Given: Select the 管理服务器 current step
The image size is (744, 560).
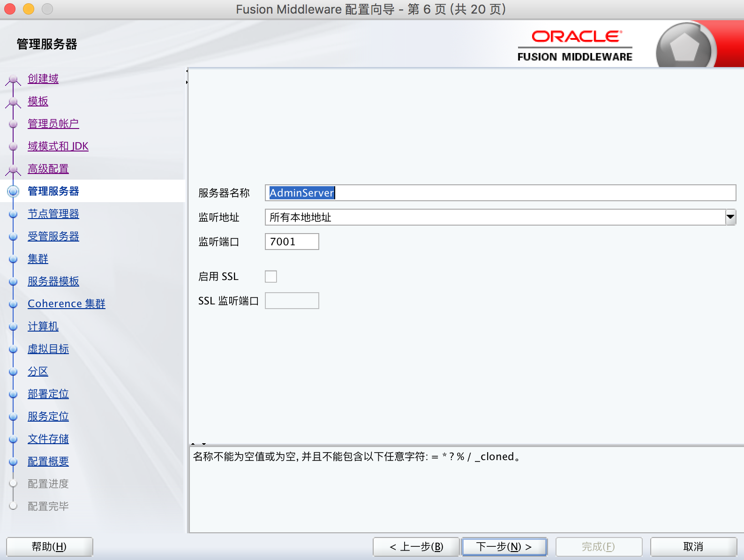Looking at the screenshot, I should pos(53,191).
